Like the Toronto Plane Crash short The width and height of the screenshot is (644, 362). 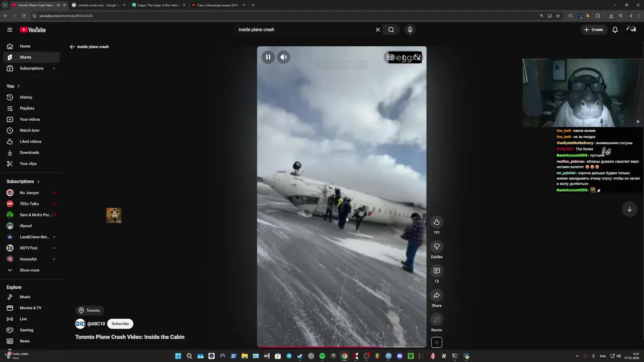click(437, 222)
